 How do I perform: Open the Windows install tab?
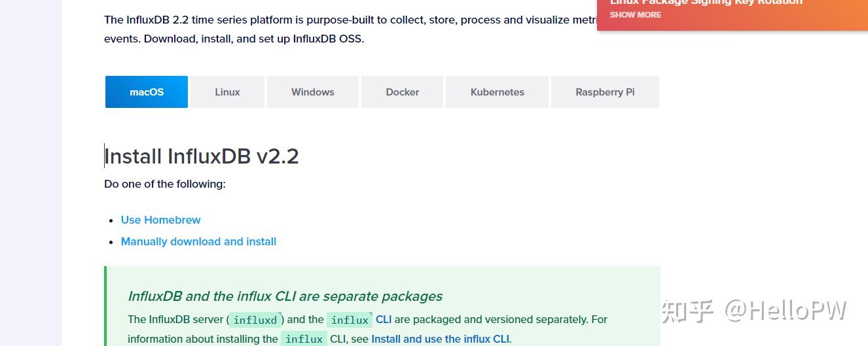click(x=313, y=92)
